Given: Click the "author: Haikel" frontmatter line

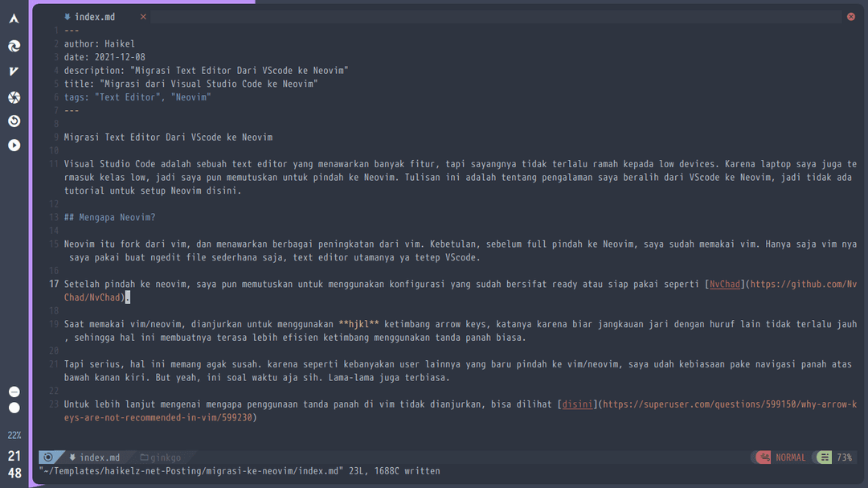Looking at the screenshot, I should coord(99,43).
